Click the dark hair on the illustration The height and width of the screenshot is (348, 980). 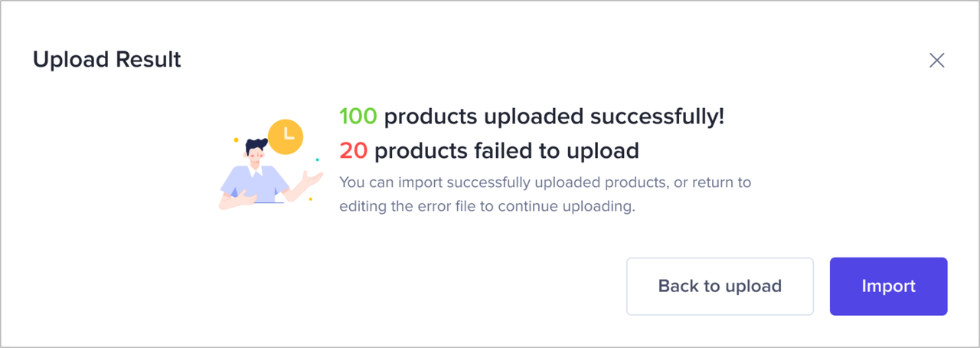click(x=256, y=144)
